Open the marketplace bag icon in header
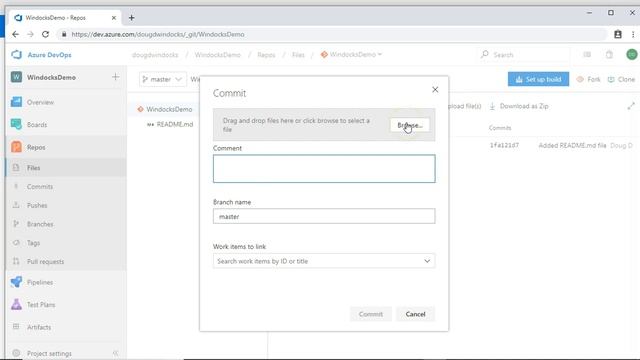 click(x=609, y=54)
